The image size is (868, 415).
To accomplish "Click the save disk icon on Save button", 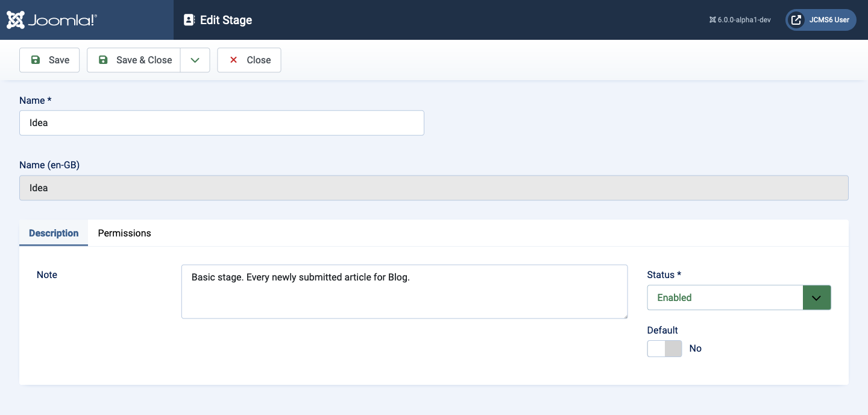I will pyautogui.click(x=36, y=60).
